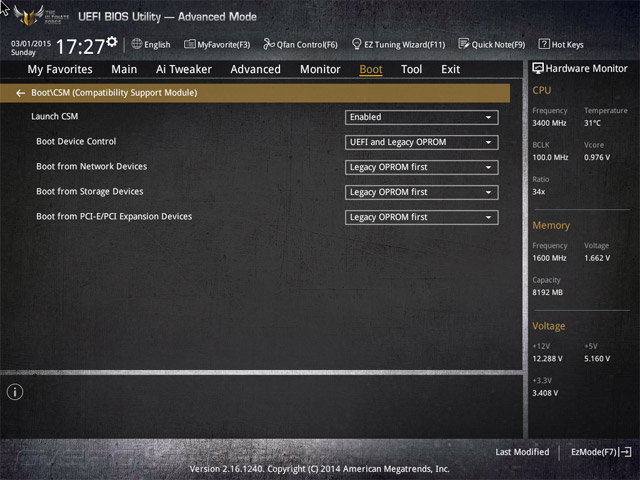The width and height of the screenshot is (640, 480).
Task: Click the EZ Tuning Wizard bulb icon
Action: coord(356,44)
